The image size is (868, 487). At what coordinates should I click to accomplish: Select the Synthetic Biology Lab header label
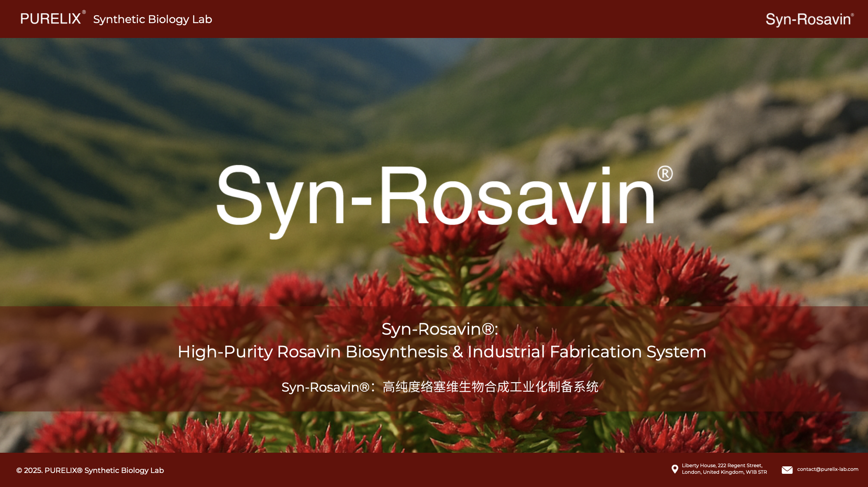point(152,19)
